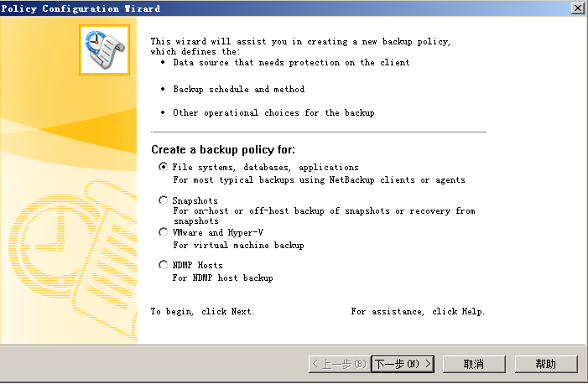Image resolution: width=588 pixels, height=384 pixels.
Task: Click 'For NDMP host backup' description
Action: click(x=223, y=278)
